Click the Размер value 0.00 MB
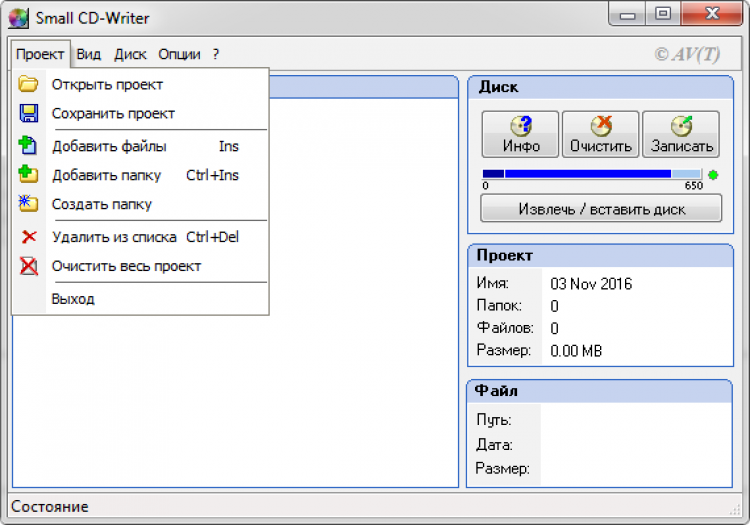Viewport: 750px width, 525px height. [576, 351]
